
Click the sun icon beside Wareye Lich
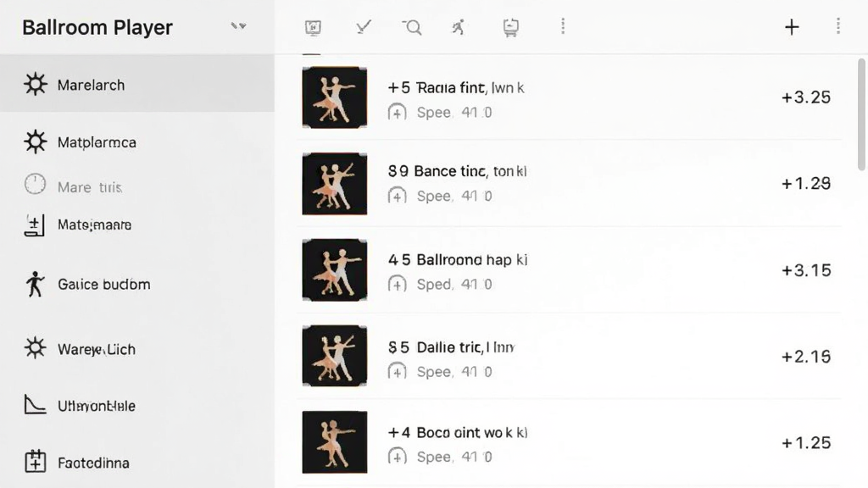[x=35, y=348]
